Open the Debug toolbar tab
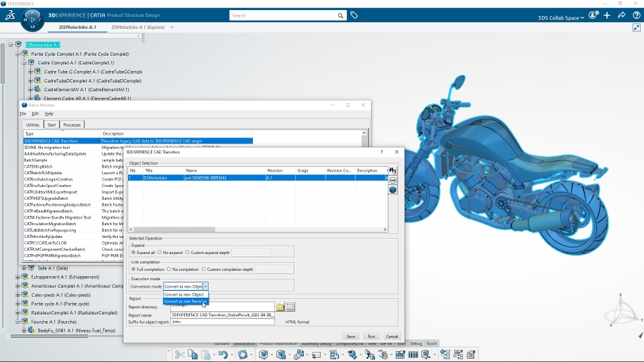Screen dimensions: 644x362 [416, 343]
